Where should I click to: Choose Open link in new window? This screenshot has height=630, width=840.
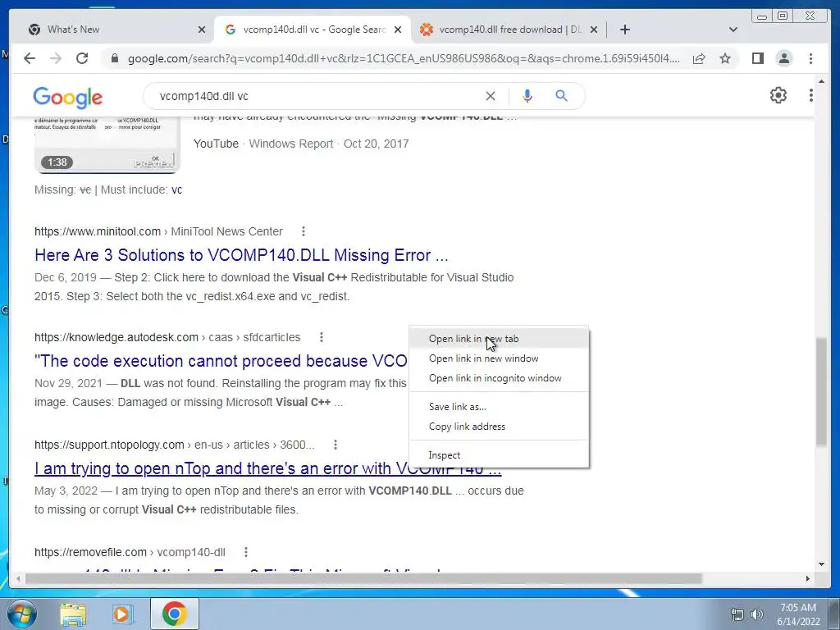[499, 358]
